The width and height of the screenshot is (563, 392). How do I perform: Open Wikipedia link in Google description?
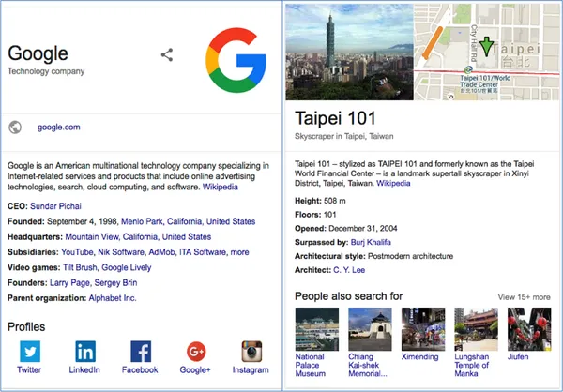tap(221, 187)
